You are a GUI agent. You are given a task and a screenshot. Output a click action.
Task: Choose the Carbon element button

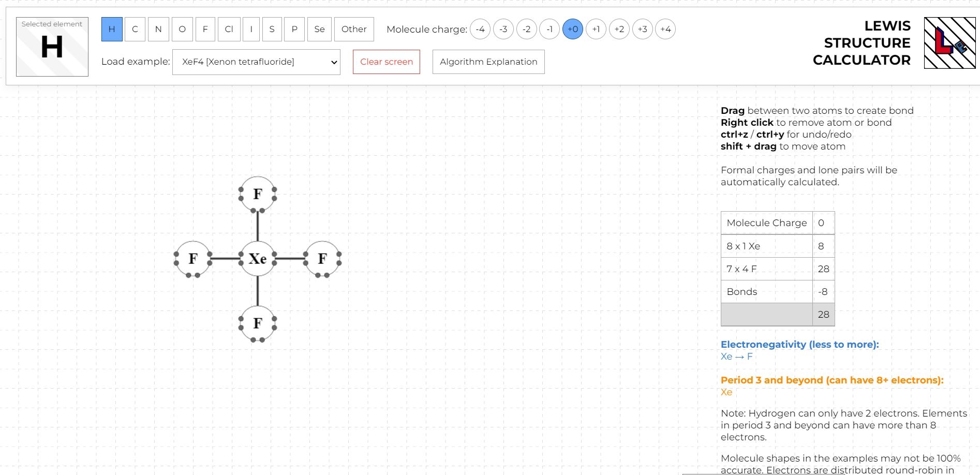click(135, 29)
